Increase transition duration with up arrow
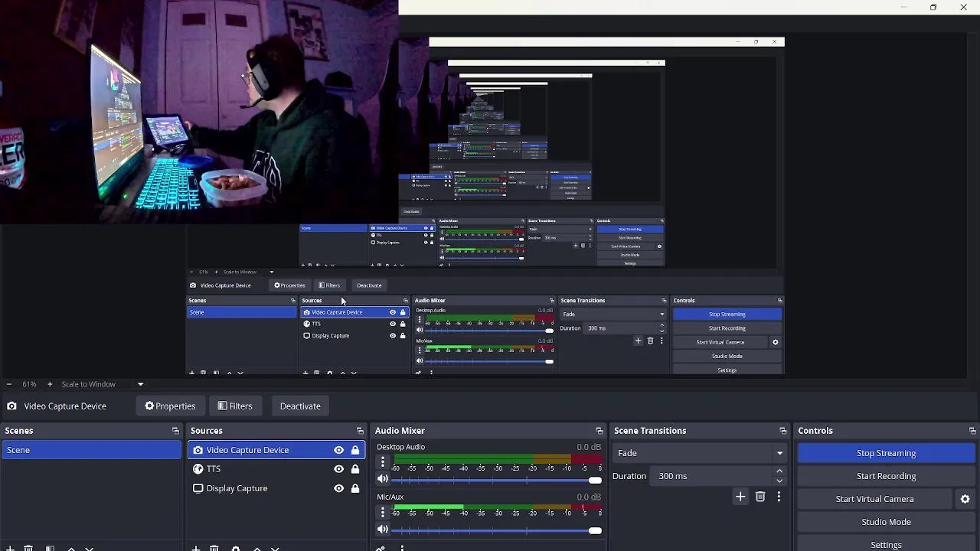 [x=779, y=471]
